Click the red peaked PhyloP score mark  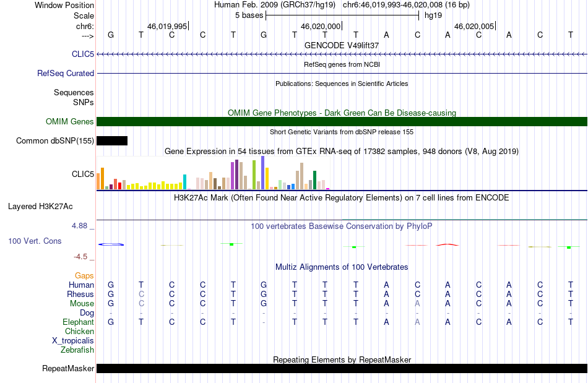point(447,245)
